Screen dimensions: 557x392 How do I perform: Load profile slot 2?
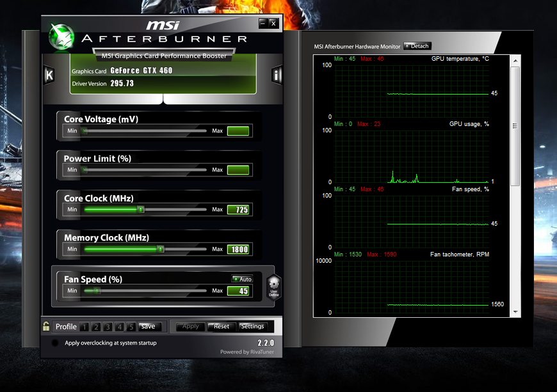coord(96,327)
